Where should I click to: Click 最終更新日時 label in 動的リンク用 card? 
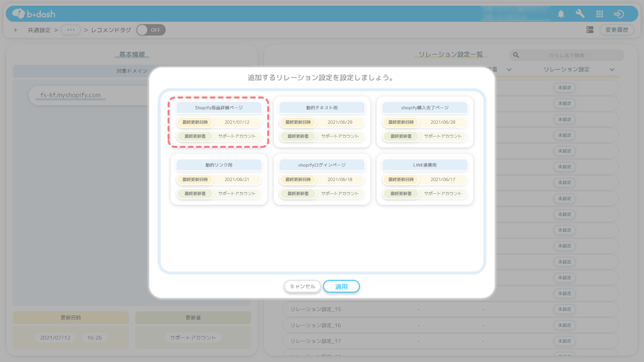tap(195, 179)
